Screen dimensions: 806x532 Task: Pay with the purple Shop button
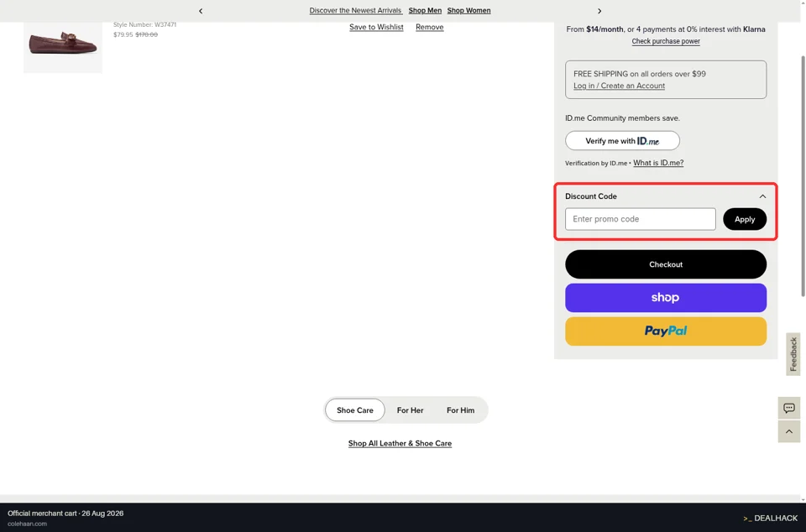666,298
